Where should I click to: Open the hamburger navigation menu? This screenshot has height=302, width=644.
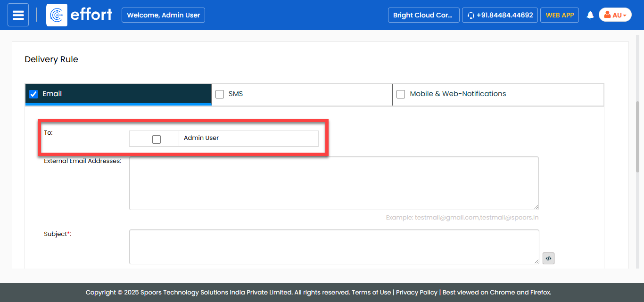(18, 15)
